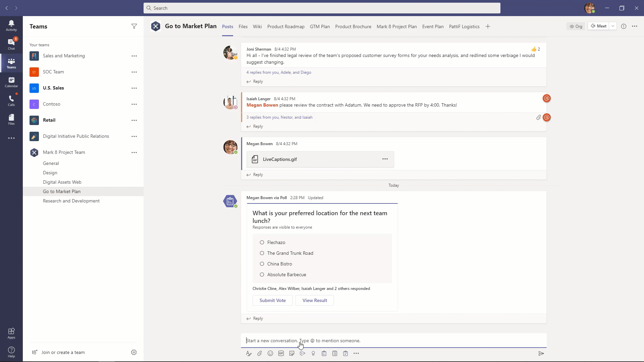Viewport: 644px width, 362px height.
Task: Send Praise to a teammate
Action: (x=313, y=353)
